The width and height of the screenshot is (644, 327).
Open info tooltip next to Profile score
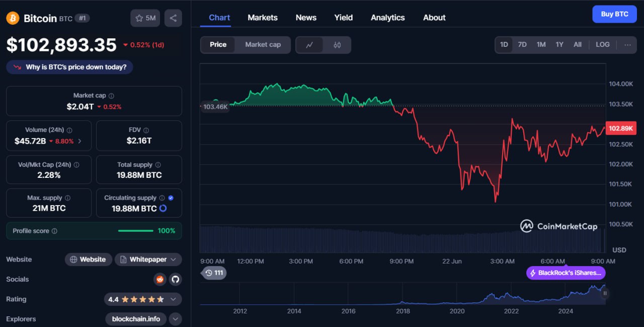coord(54,231)
